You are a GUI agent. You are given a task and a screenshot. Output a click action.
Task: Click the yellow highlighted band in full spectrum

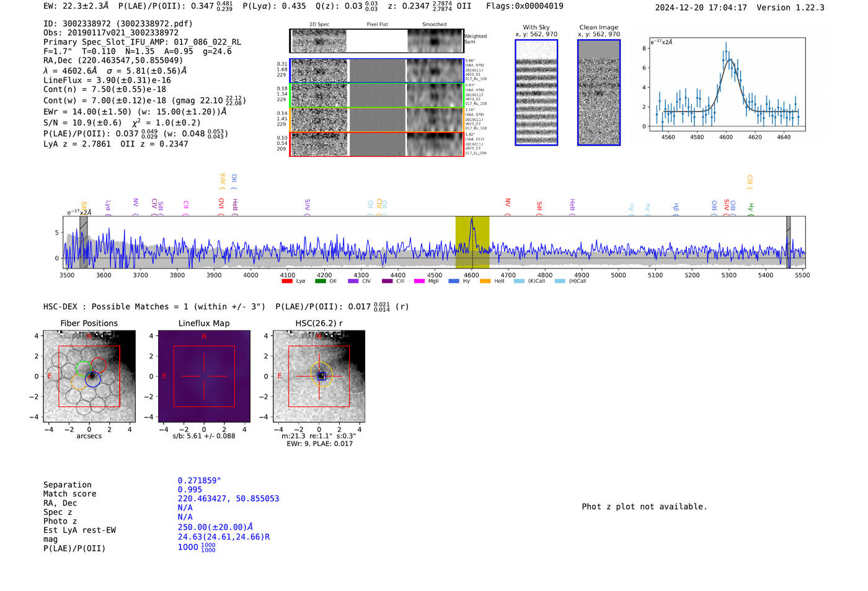click(x=472, y=242)
